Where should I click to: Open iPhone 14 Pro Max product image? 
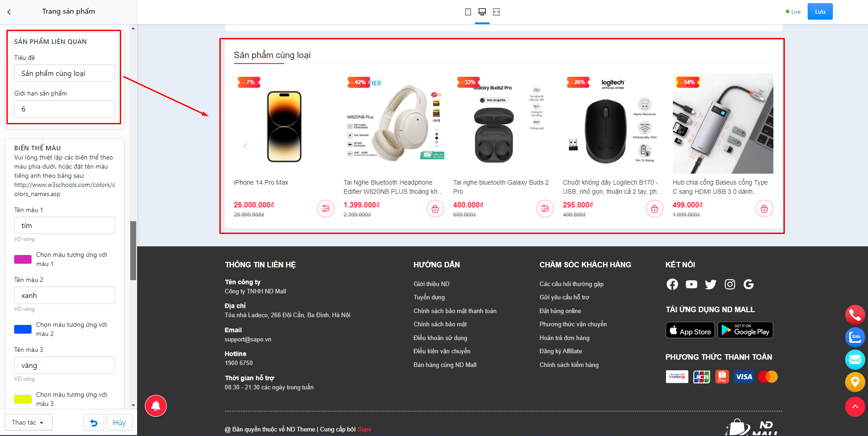tap(284, 123)
